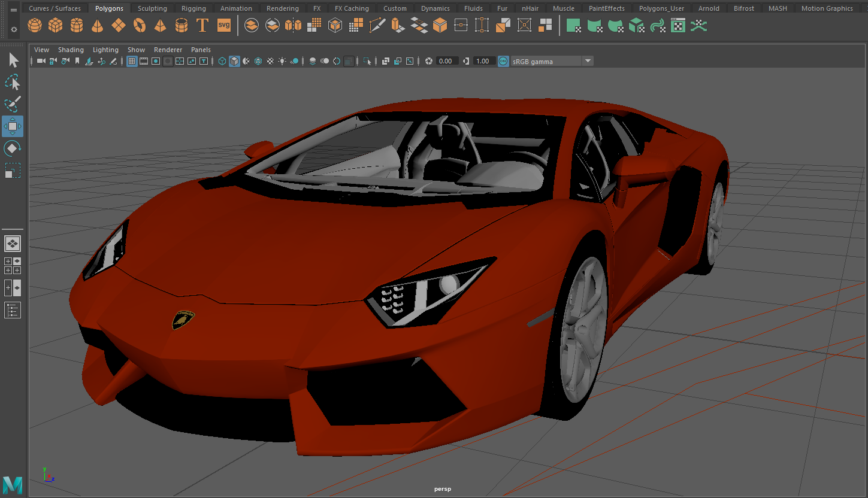The height and width of the screenshot is (498, 868).
Task: Click the SVG import shelf icon
Action: tap(223, 25)
